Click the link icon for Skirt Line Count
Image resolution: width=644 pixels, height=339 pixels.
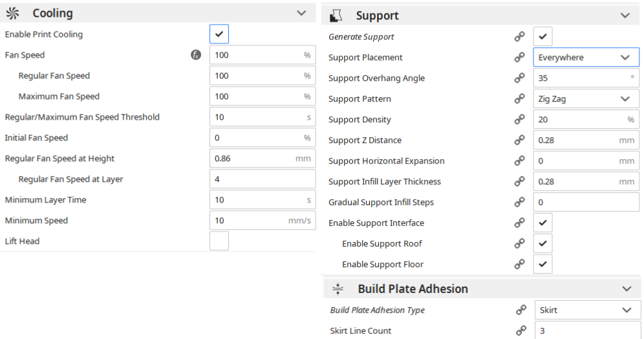tap(521, 331)
